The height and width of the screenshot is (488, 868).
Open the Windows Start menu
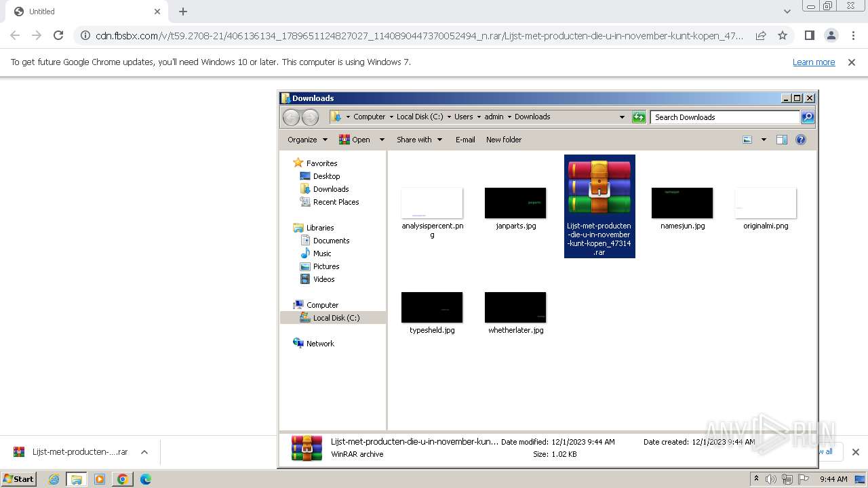(x=18, y=479)
